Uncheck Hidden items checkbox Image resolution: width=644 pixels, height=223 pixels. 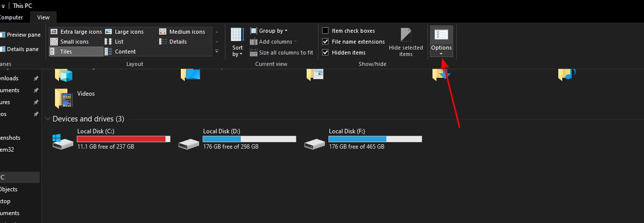click(325, 53)
